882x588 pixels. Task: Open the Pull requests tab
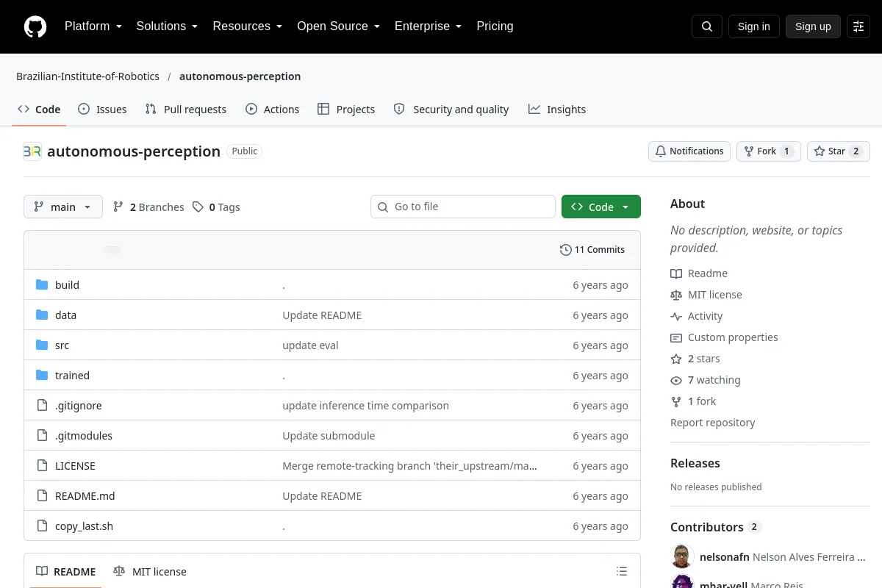click(x=186, y=110)
